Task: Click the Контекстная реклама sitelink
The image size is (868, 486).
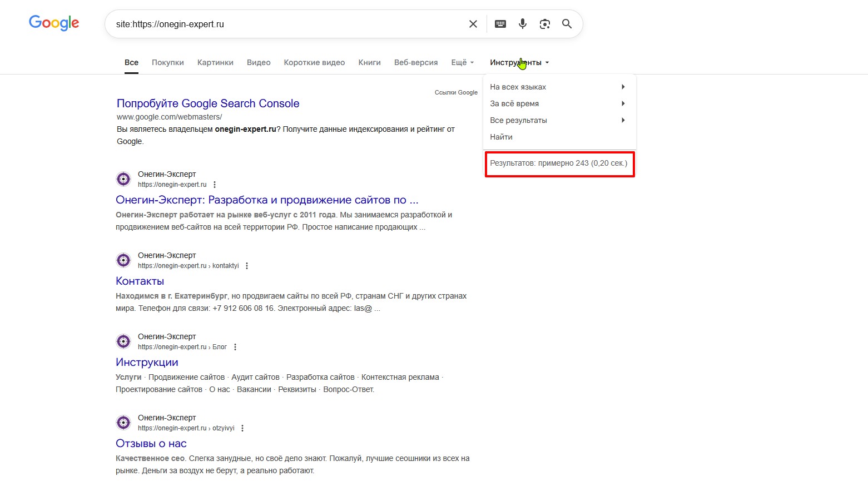Action: (400, 377)
